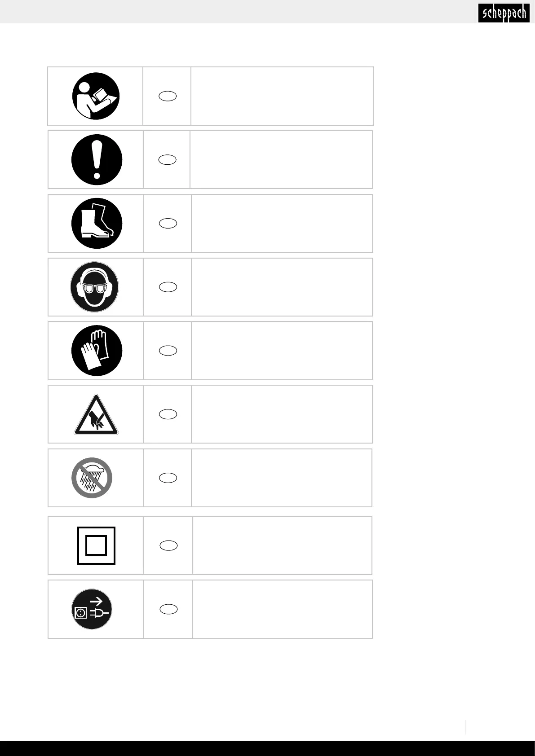The height and width of the screenshot is (756, 535).
Task: Select the oval next to safety boots symbol
Action: 168,224
